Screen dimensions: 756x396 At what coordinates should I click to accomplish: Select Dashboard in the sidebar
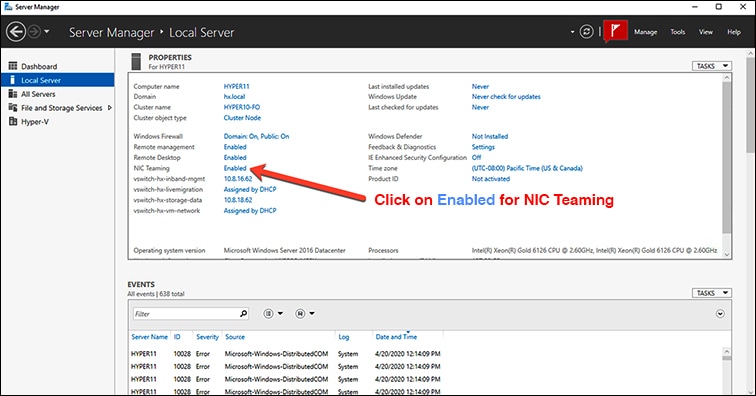(39, 67)
